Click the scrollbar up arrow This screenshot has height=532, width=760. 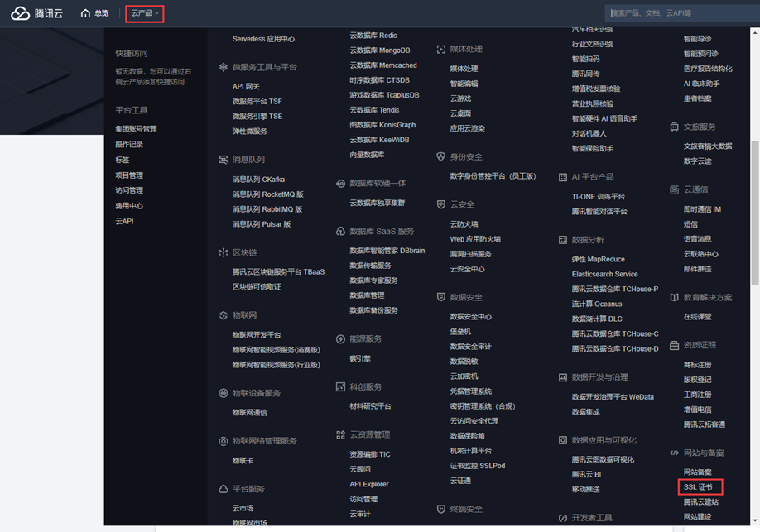point(755,33)
